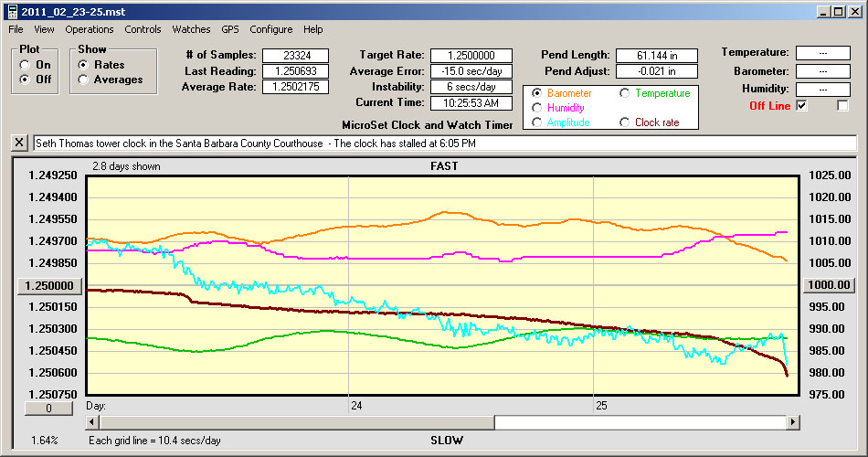Minimize the MicroSet window

tap(824, 12)
